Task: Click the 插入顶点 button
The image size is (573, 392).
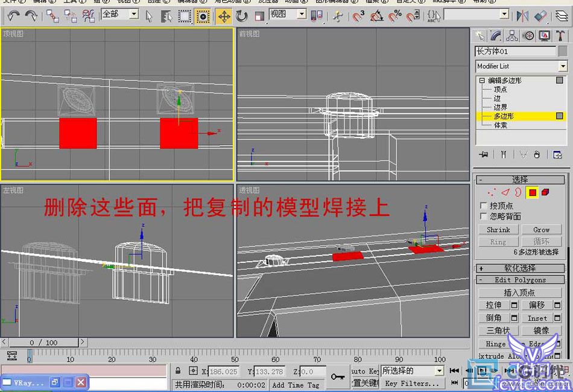Action: coord(520,292)
